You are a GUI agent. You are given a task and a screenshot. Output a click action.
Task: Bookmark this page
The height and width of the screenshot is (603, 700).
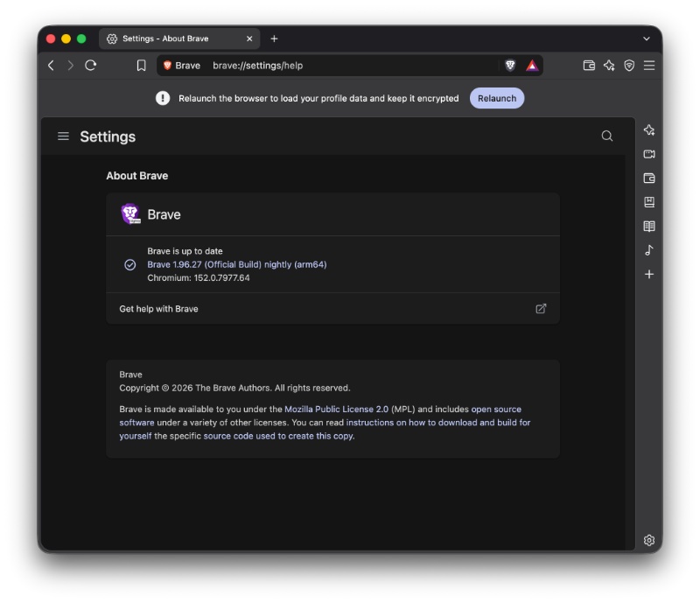(x=141, y=66)
